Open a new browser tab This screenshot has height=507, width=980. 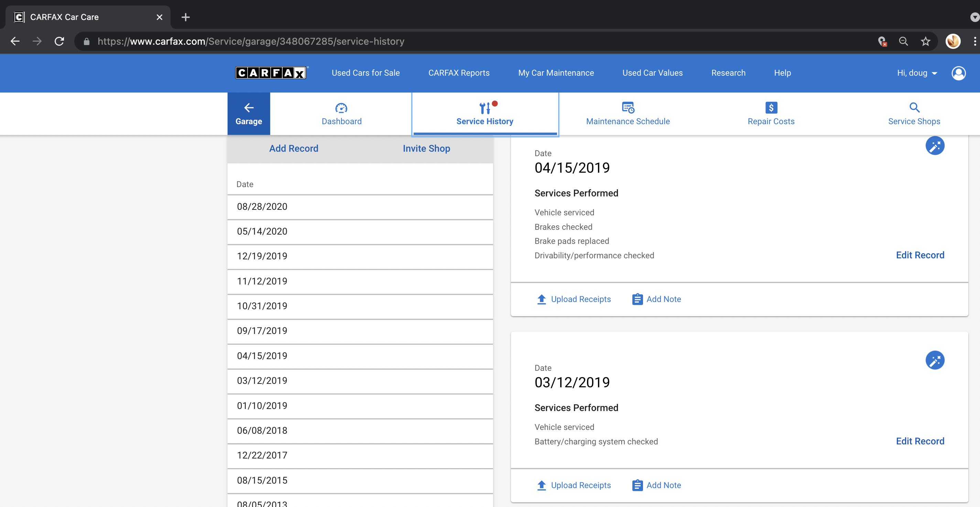pyautogui.click(x=185, y=17)
